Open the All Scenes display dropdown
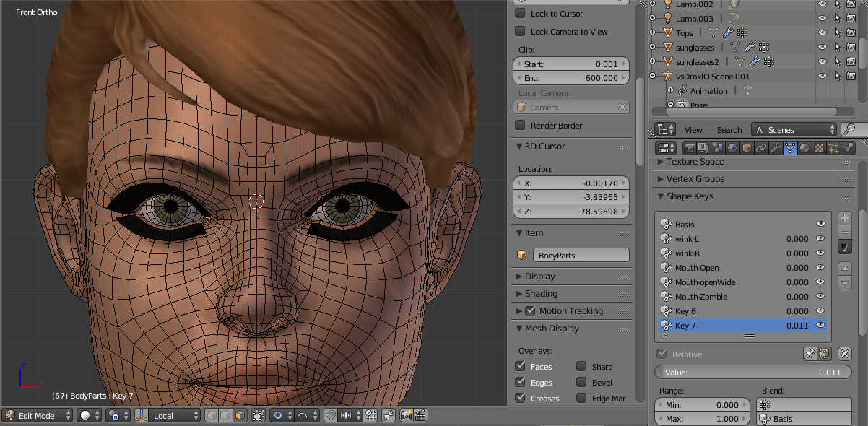 point(794,130)
